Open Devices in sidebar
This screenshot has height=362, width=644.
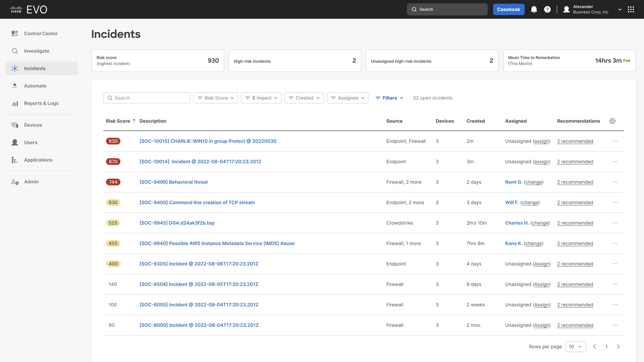pos(42,125)
